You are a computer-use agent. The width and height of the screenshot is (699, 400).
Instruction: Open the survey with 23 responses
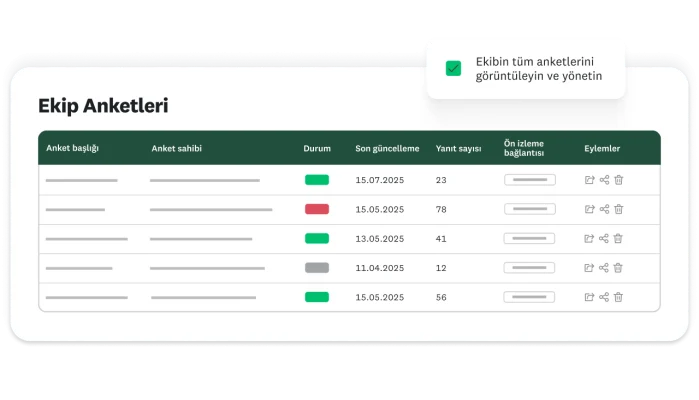coord(589,180)
